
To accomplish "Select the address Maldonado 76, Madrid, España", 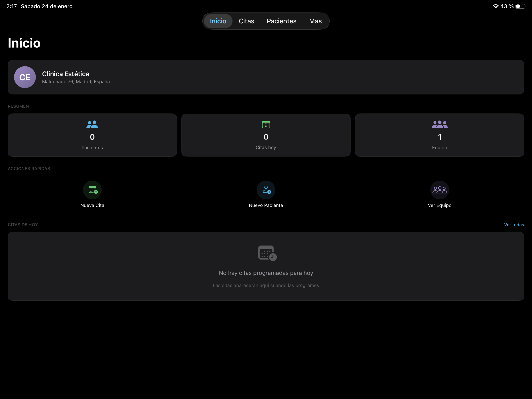I will pos(76,82).
